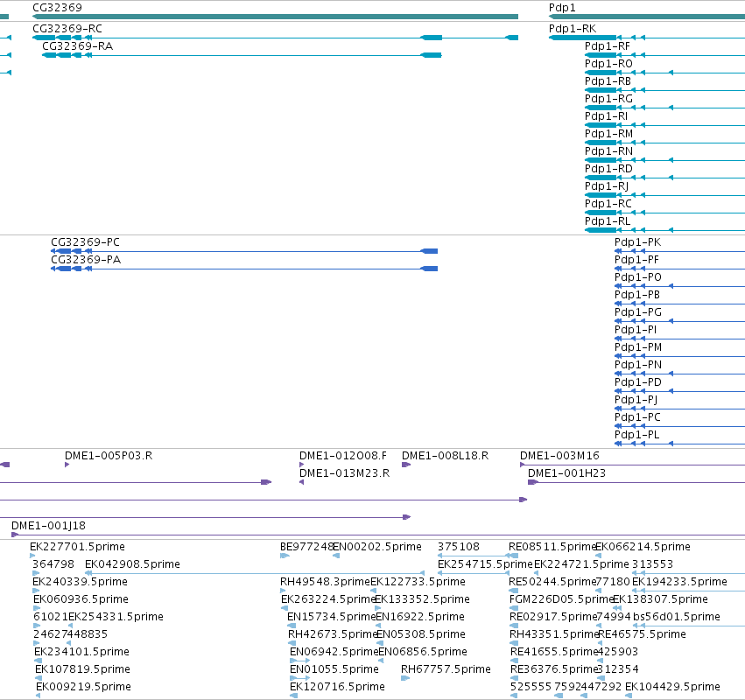Click the Pdp1-PG protein label
The height and width of the screenshot is (700, 745).
(638, 312)
